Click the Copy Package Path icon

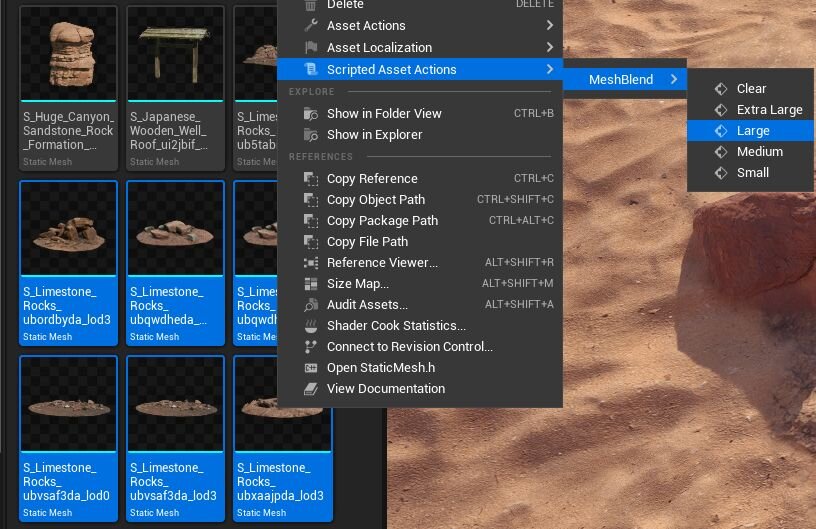tap(311, 221)
